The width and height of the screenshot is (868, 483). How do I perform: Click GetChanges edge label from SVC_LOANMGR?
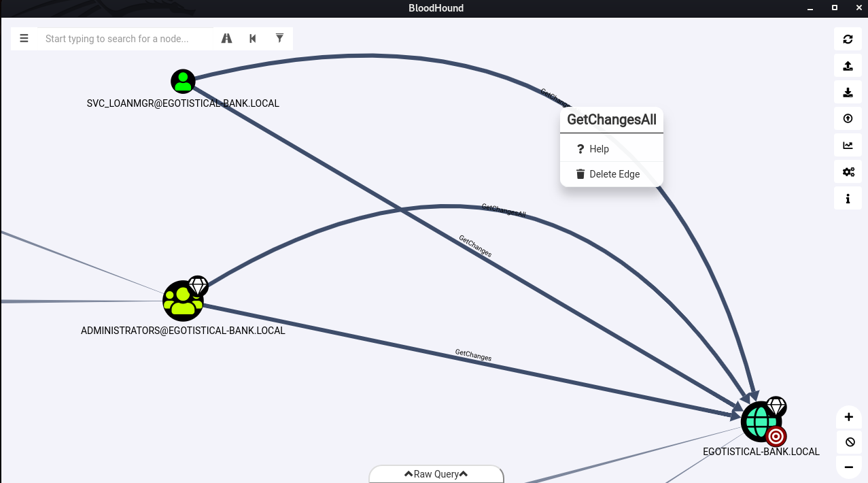click(475, 246)
